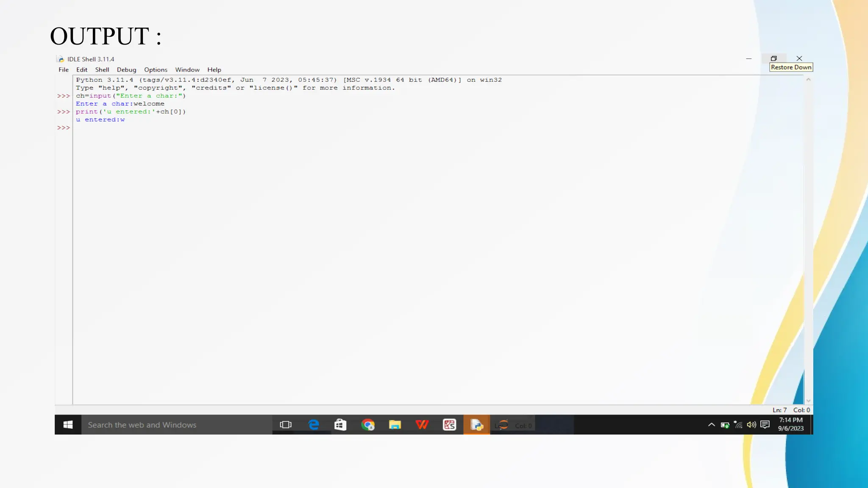Image resolution: width=868 pixels, height=488 pixels.
Task: Click the Search the web and Windows box
Action: [x=177, y=425]
